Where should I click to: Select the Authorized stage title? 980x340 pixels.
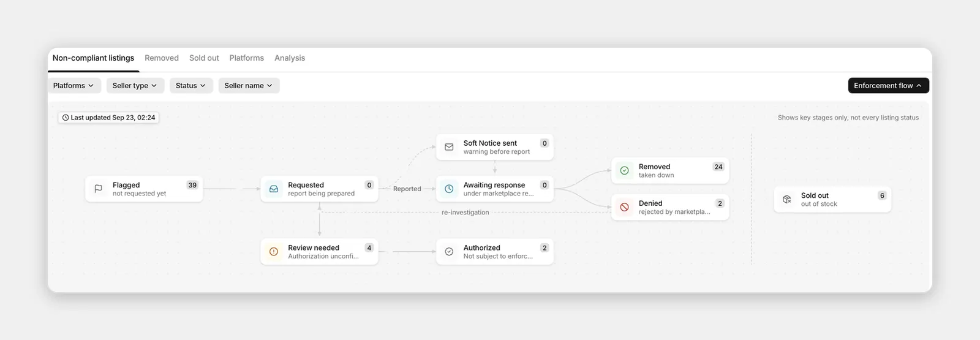[x=481, y=248]
